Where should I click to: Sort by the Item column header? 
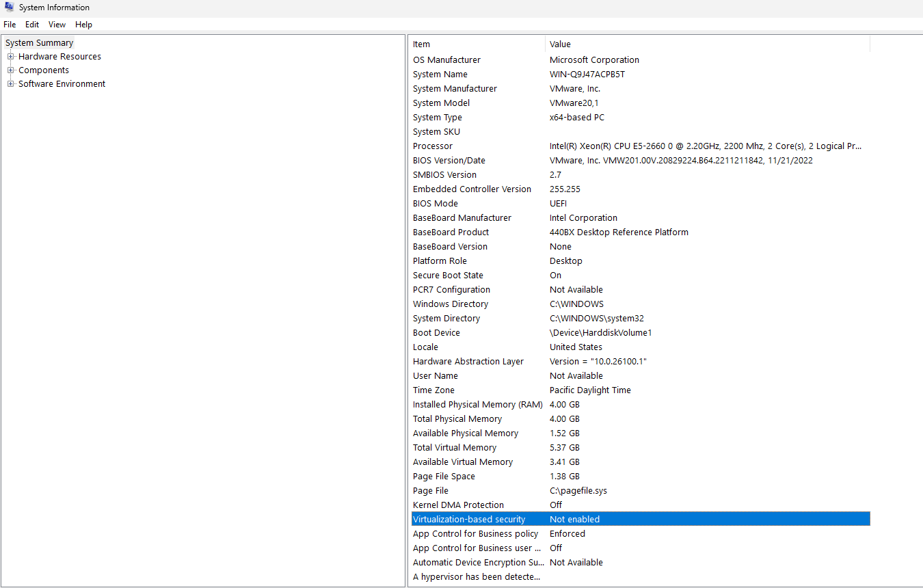click(x=477, y=44)
